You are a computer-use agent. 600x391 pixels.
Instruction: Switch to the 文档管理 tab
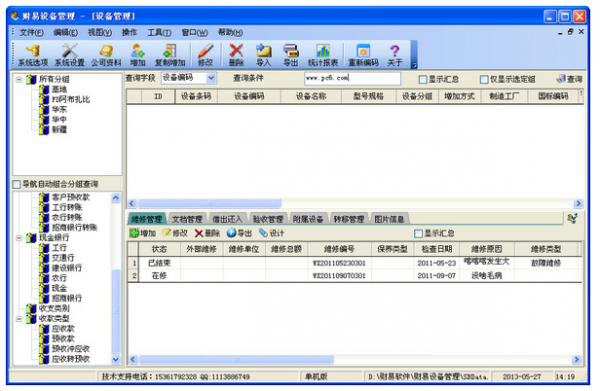pyautogui.click(x=187, y=219)
